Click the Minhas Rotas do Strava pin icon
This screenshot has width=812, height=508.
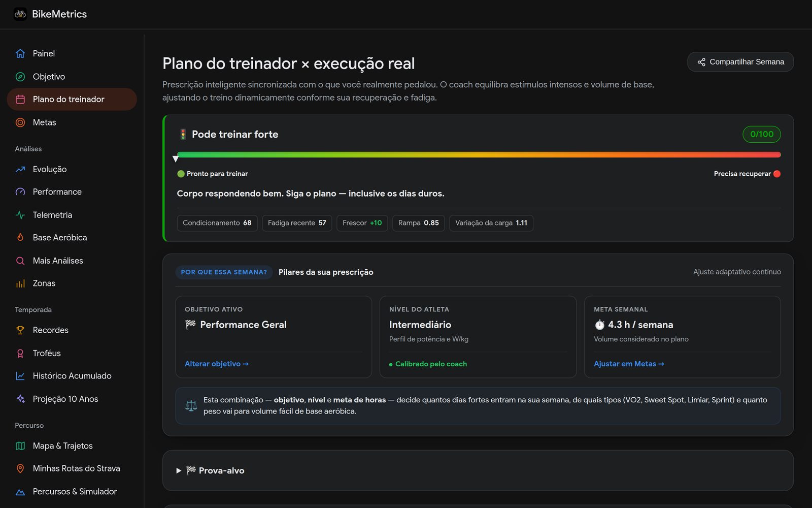(x=20, y=468)
